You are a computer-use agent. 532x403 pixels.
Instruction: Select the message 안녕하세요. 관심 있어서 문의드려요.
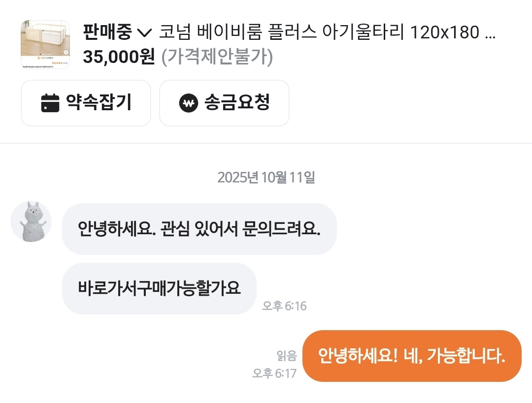(199, 229)
